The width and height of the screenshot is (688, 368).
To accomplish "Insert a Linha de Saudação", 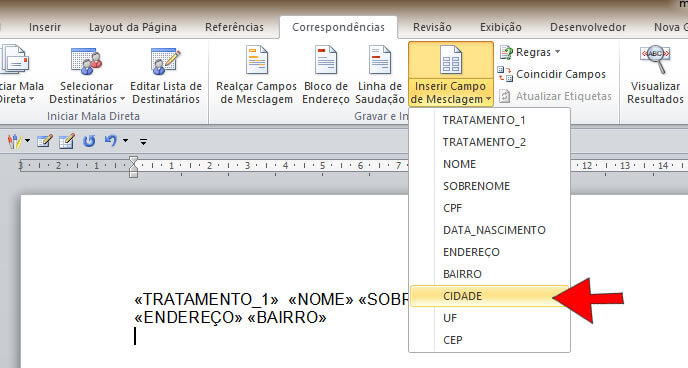I will click(380, 75).
